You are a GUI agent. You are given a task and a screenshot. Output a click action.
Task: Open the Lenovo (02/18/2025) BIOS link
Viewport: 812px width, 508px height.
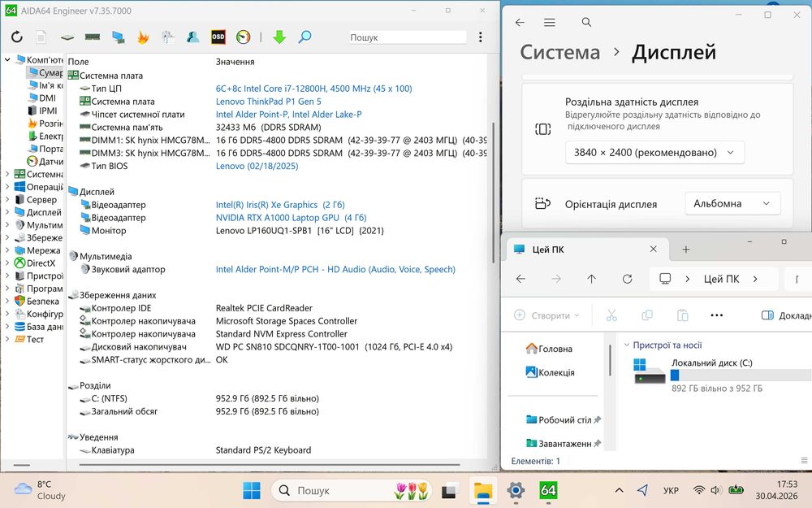click(x=257, y=166)
